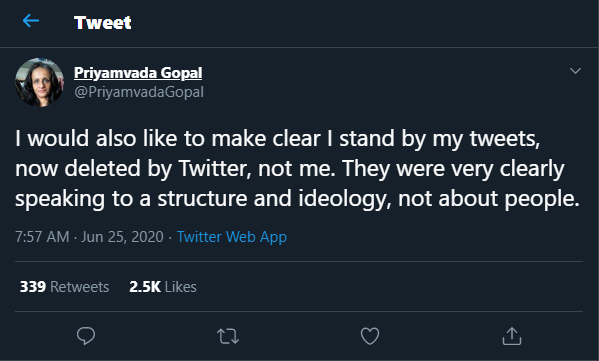Click the Jun 25, 2020 date
The image size is (599, 361).
[x=122, y=237]
